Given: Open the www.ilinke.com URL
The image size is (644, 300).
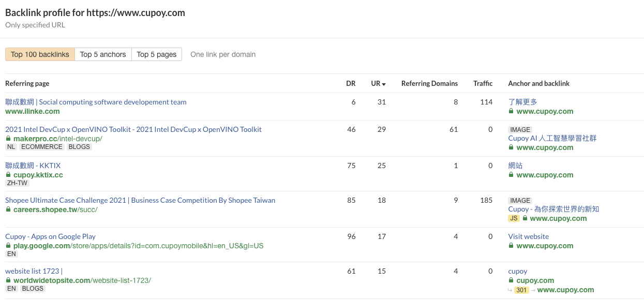Looking at the screenshot, I should [x=33, y=111].
